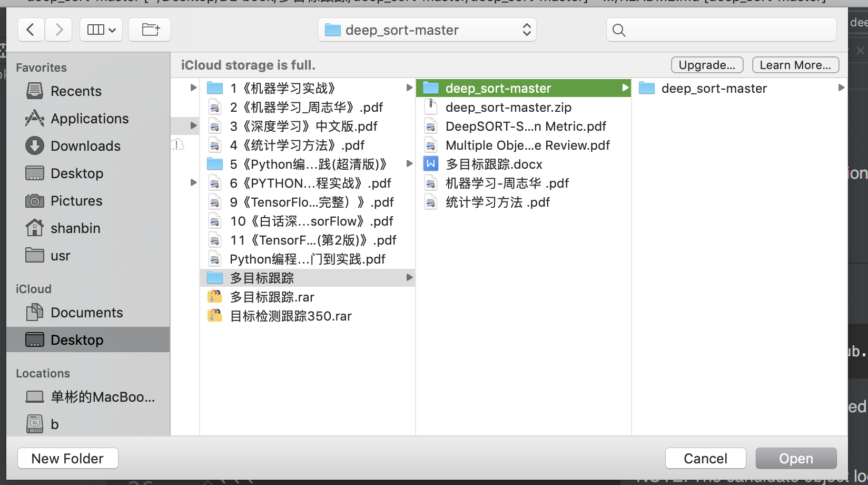Cancel the file dialog
868x485 pixels.
705,458
